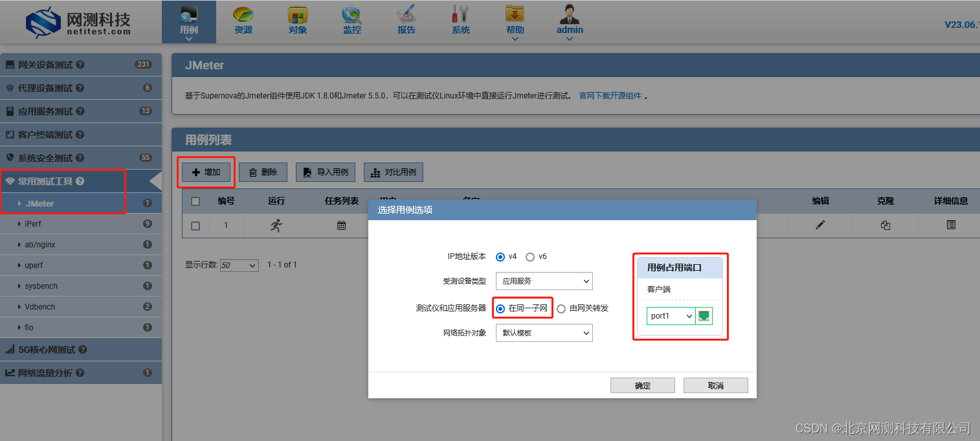This screenshot has width=980, height=441.
Task: Expand the arrow under admin menu
Action: point(570,39)
